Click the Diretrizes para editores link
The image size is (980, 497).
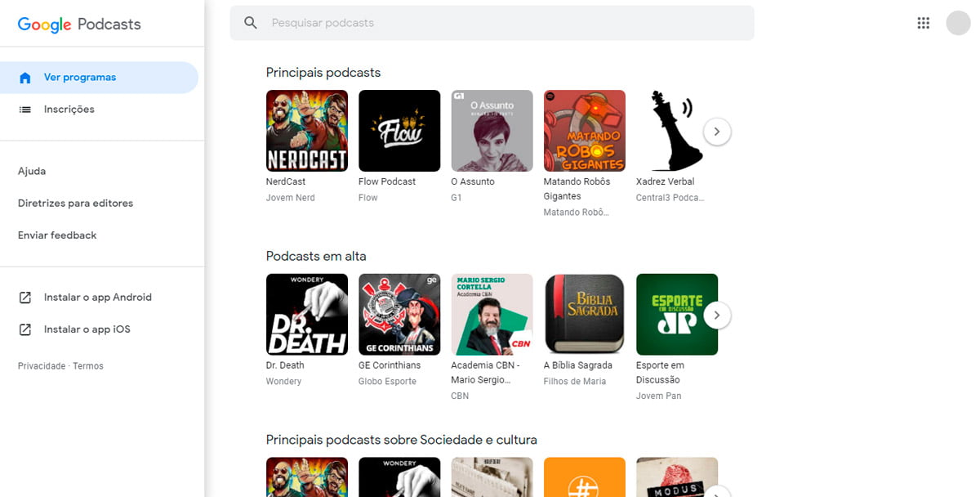[x=75, y=203]
